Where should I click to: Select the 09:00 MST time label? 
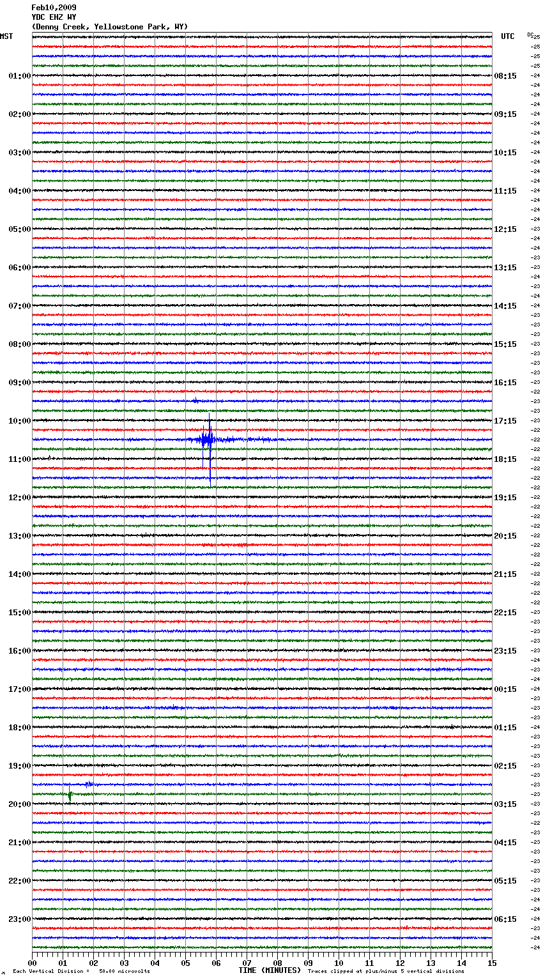point(19,383)
